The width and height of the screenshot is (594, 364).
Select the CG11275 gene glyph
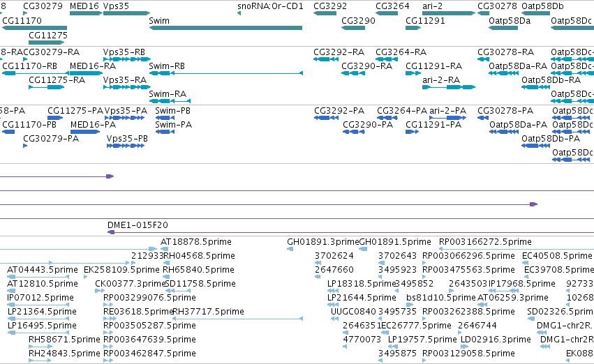click(x=47, y=43)
